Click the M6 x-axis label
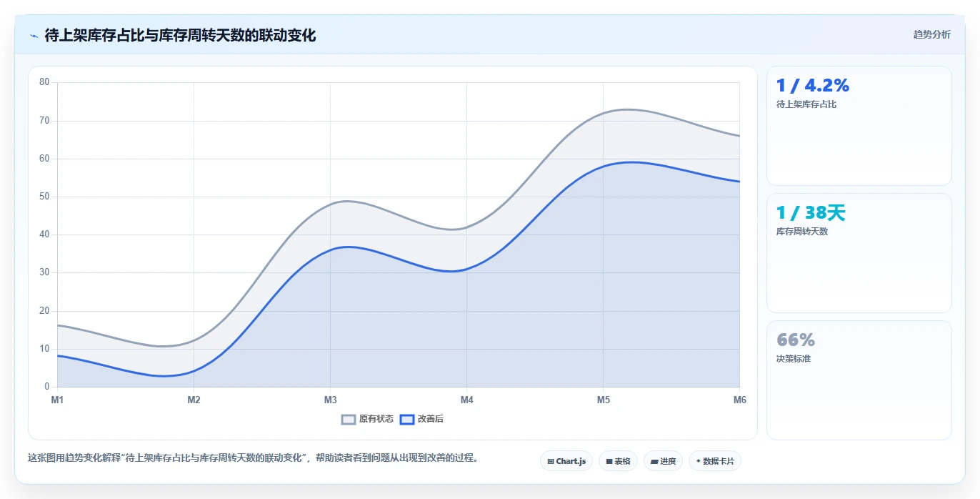The width and height of the screenshot is (980, 499). coord(740,400)
